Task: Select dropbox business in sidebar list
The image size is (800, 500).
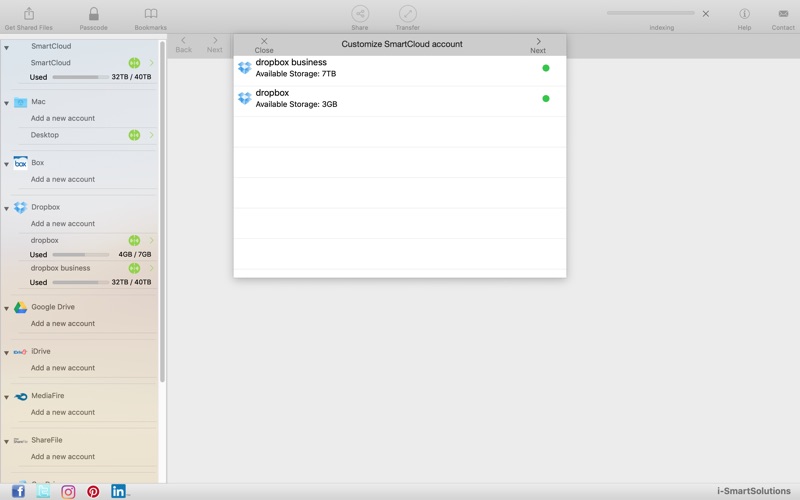Action: tap(60, 268)
